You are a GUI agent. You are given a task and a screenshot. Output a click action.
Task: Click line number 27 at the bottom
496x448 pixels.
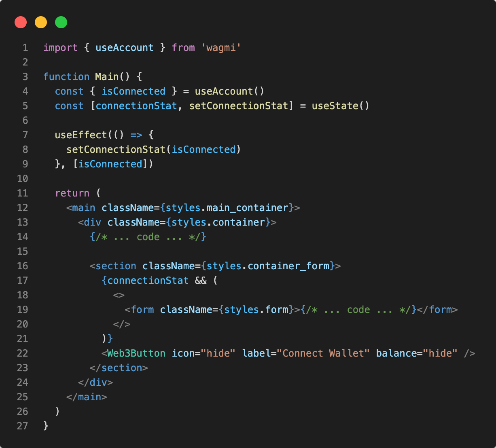[x=23, y=426]
